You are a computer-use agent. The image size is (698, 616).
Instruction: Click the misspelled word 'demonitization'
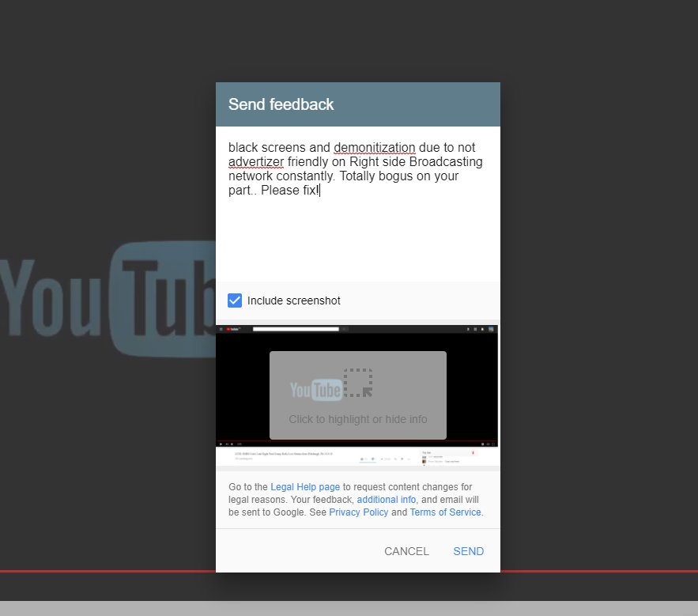[375, 147]
